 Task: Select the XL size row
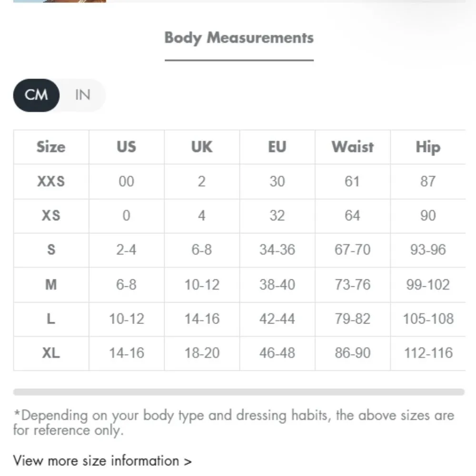pyautogui.click(x=50, y=353)
